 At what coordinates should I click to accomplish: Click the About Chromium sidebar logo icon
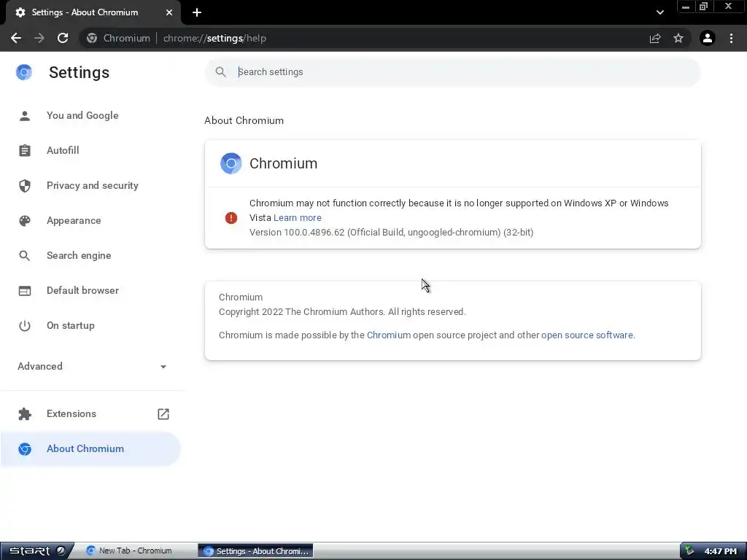tap(25, 449)
